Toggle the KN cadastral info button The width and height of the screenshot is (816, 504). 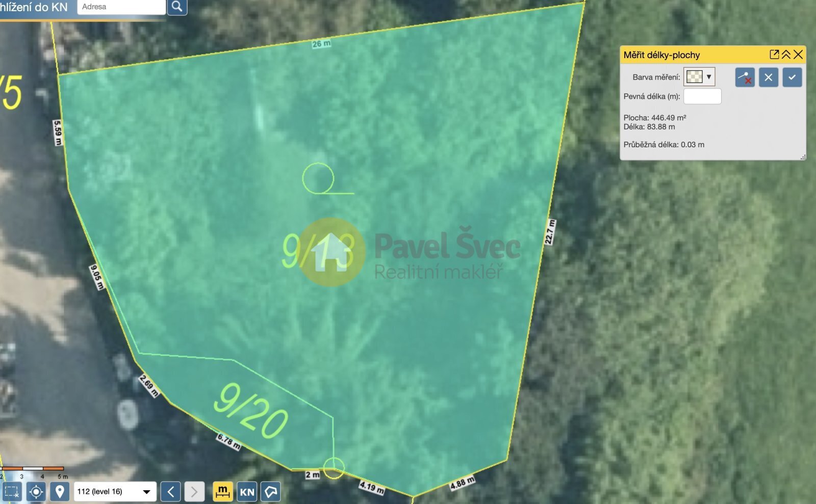click(247, 492)
